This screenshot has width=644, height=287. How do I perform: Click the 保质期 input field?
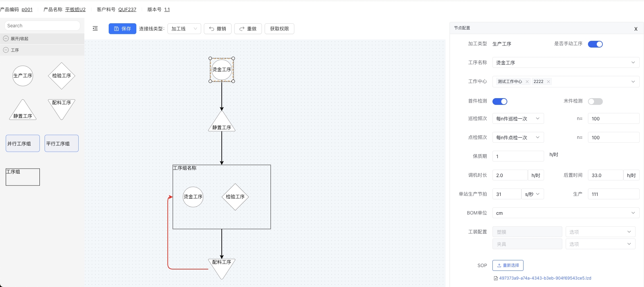click(x=518, y=156)
